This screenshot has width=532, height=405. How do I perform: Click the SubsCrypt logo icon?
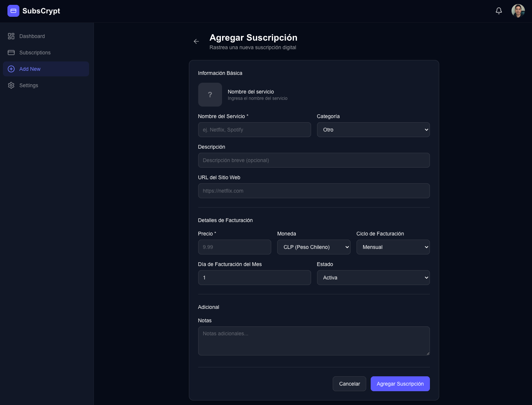tap(13, 11)
